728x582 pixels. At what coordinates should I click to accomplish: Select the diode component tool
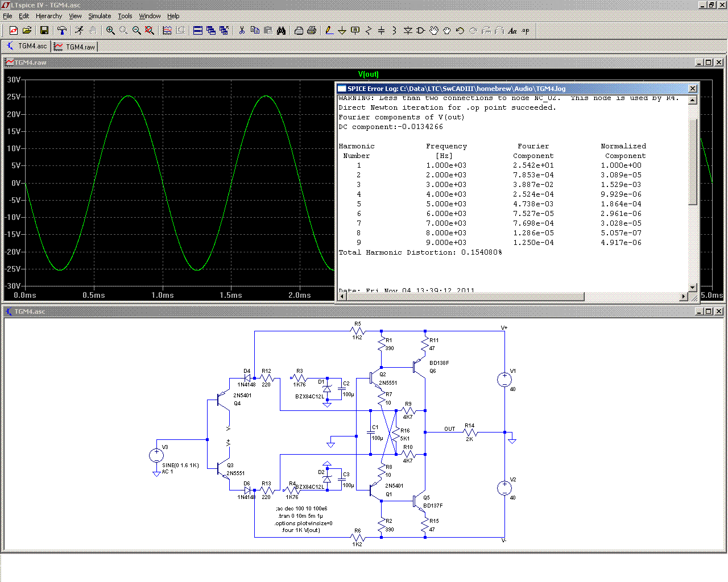pos(408,31)
